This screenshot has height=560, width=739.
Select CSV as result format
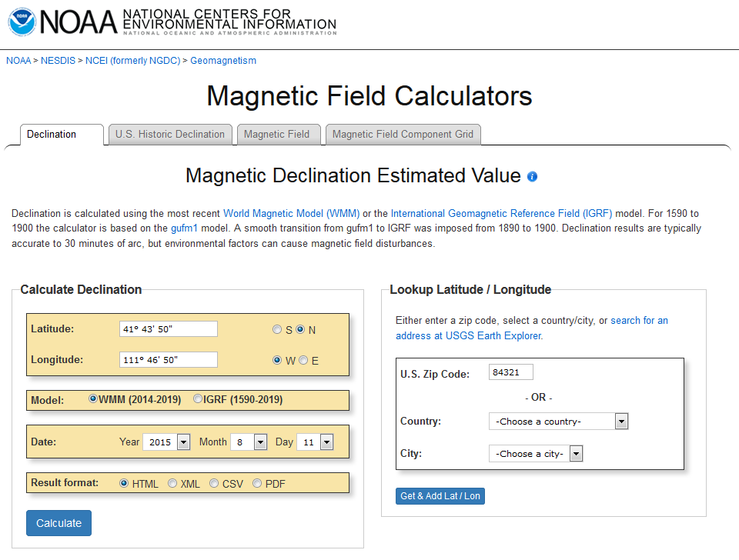click(x=214, y=484)
